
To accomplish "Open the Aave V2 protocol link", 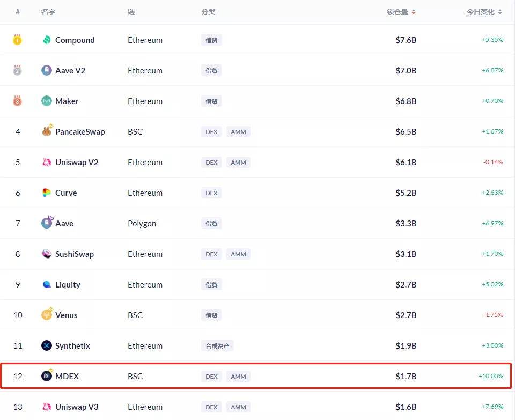I will click(x=70, y=70).
